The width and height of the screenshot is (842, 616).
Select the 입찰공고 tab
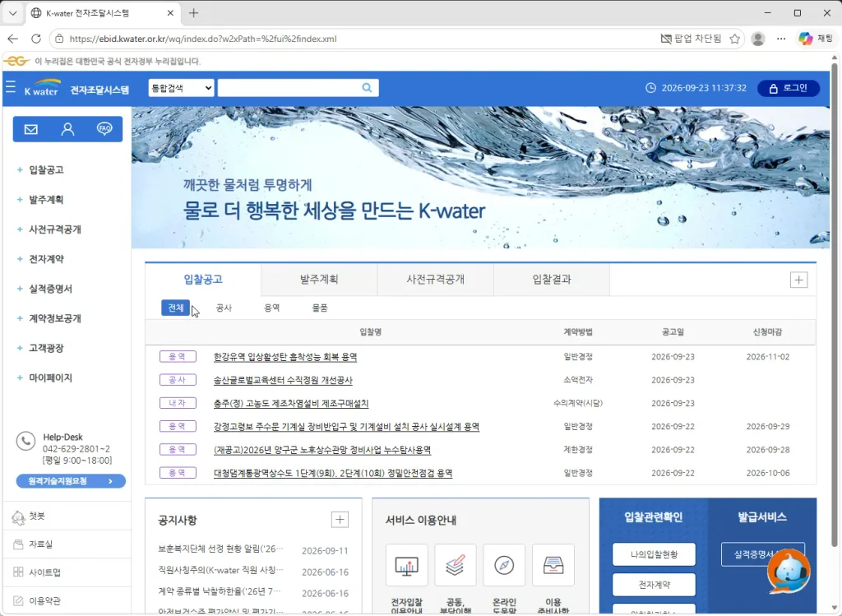pyautogui.click(x=203, y=280)
